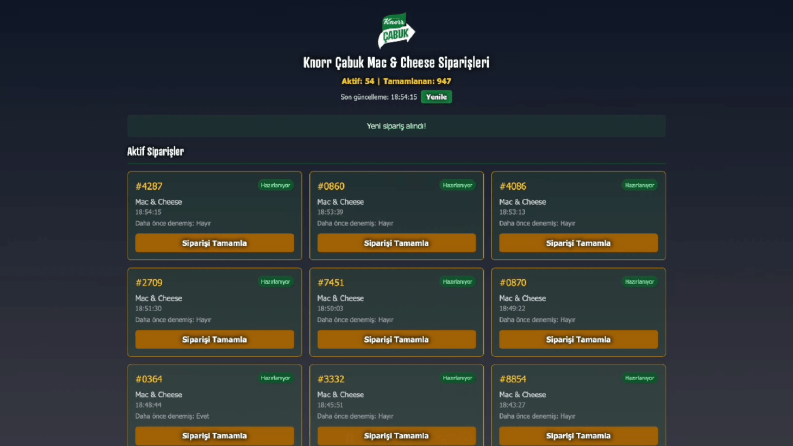This screenshot has width=793, height=446.
Task: Select order number #0870
Action: pyautogui.click(x=513, y=283)
